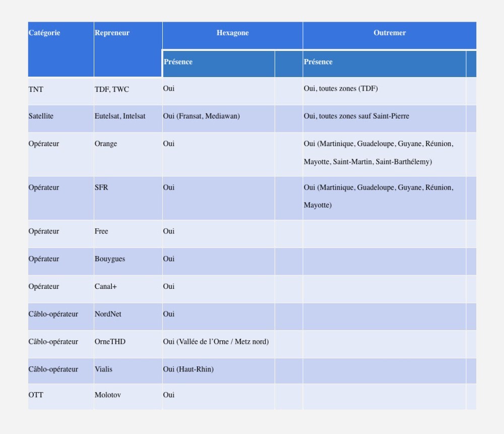The width and height of the screenshot is (504, 434).
Task: Click the Catégorie column header
Action: (44, 33)
